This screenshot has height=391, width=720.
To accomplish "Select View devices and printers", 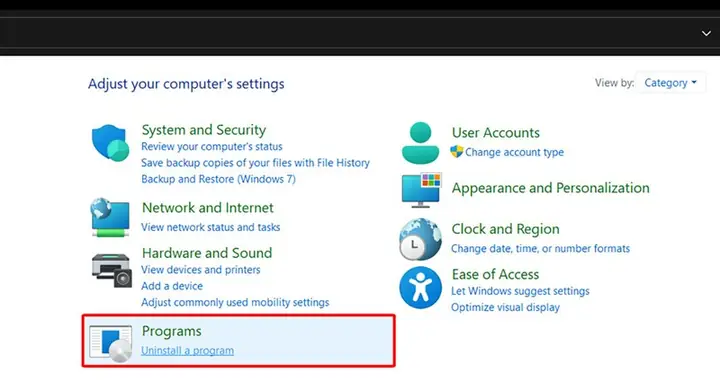I will 201,270.
